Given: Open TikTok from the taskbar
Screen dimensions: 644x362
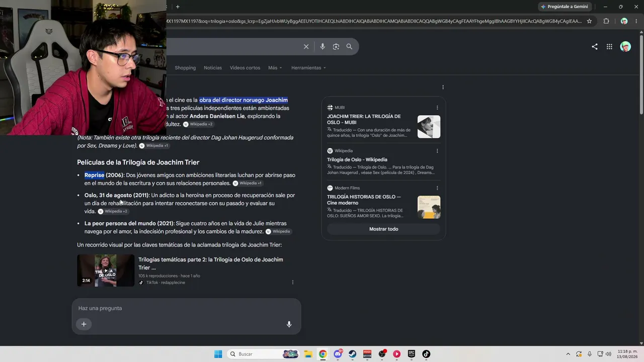Looking at the screenshot, I should pos(426,354).
